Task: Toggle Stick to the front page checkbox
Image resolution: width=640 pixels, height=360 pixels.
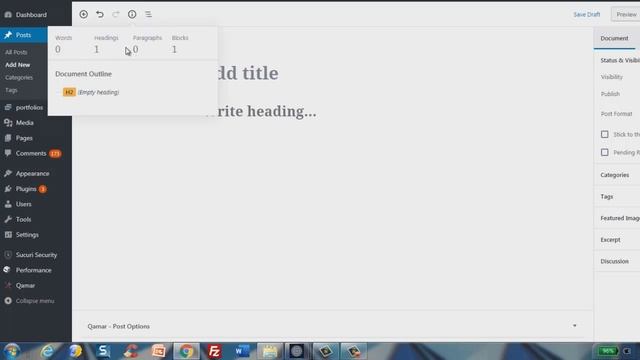Action: coord(604,134)
